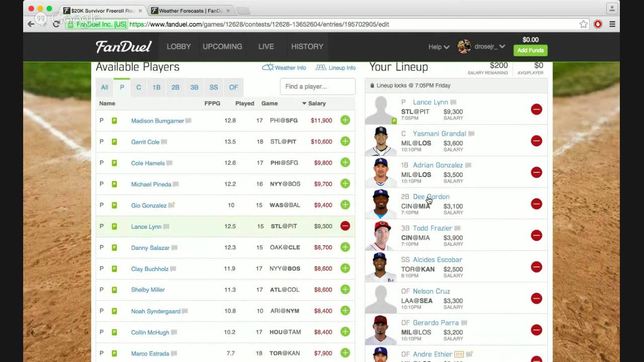Remove Lance Lynn via red minus in player list
The image size is (644, 362).
pos(345,226)
